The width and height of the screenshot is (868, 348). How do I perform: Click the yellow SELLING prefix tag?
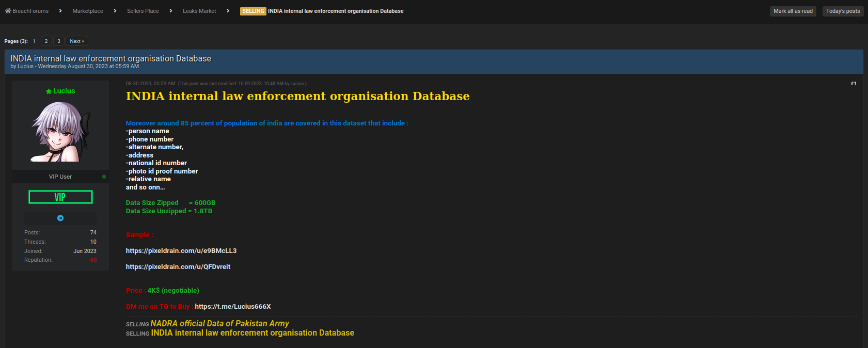pos(253,11)
